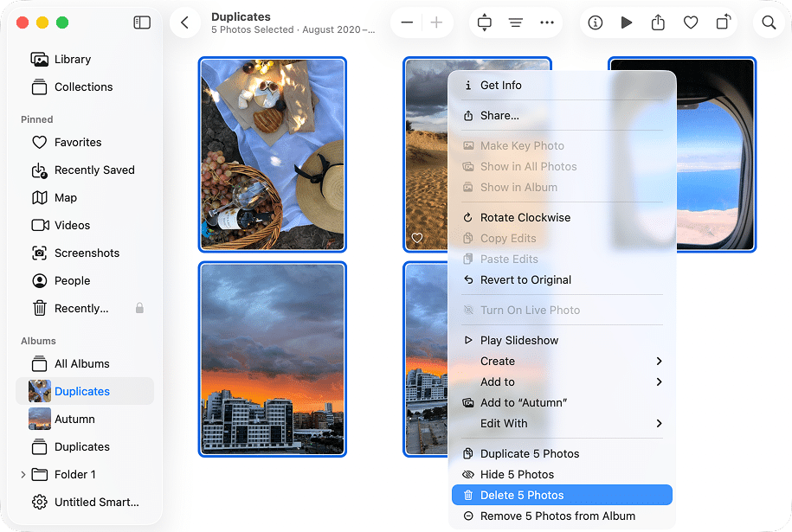792x532 pixels.
Task: Click the ellipsis More options icon
Action: coord(547,22)
